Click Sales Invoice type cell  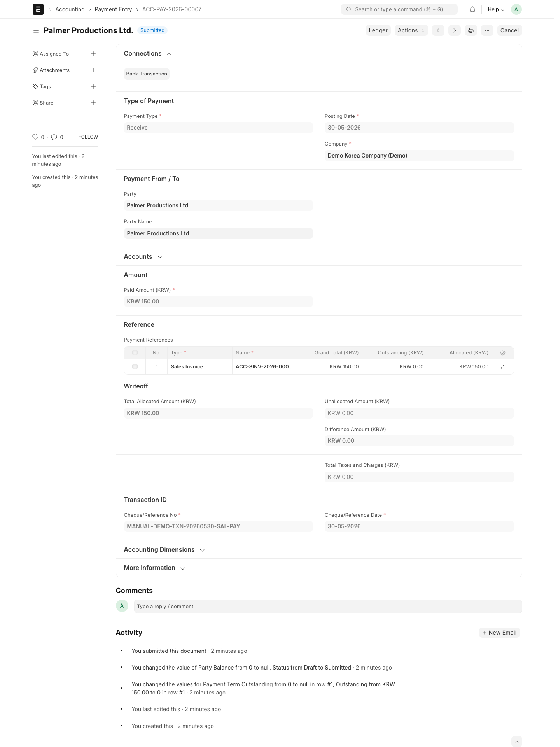tap(200, 367)
